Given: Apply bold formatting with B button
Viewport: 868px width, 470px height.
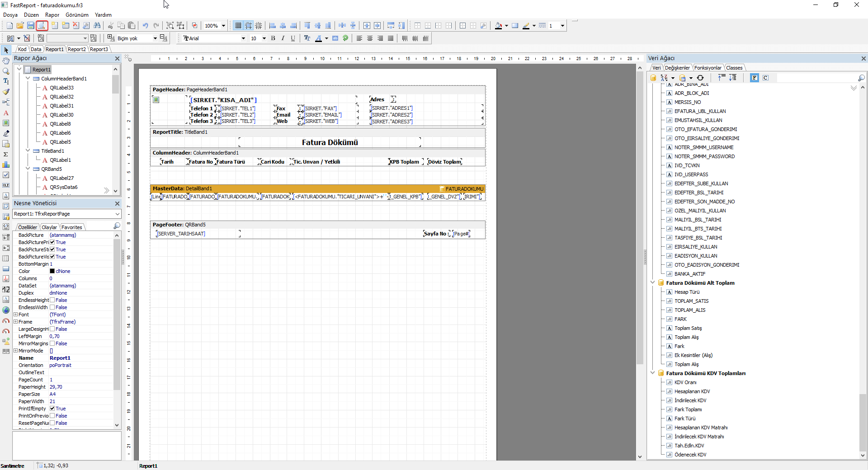Looking at the screenshot, I should coord(273,38).
